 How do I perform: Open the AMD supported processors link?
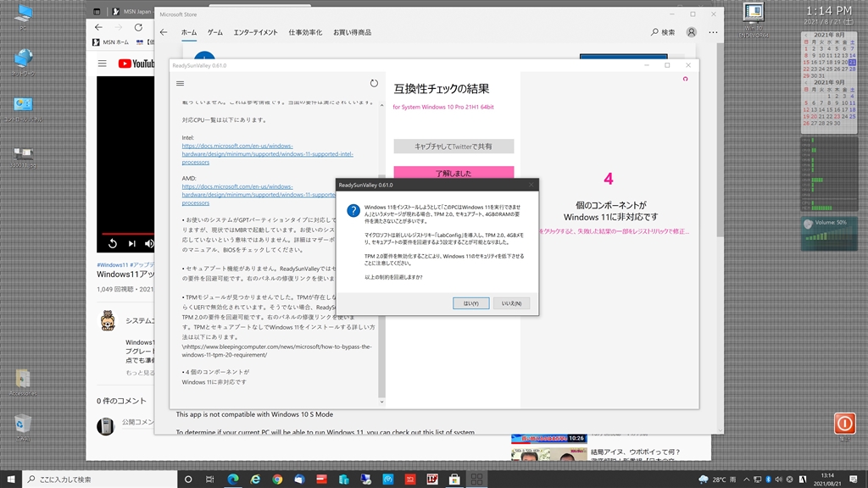coord(259,195)
